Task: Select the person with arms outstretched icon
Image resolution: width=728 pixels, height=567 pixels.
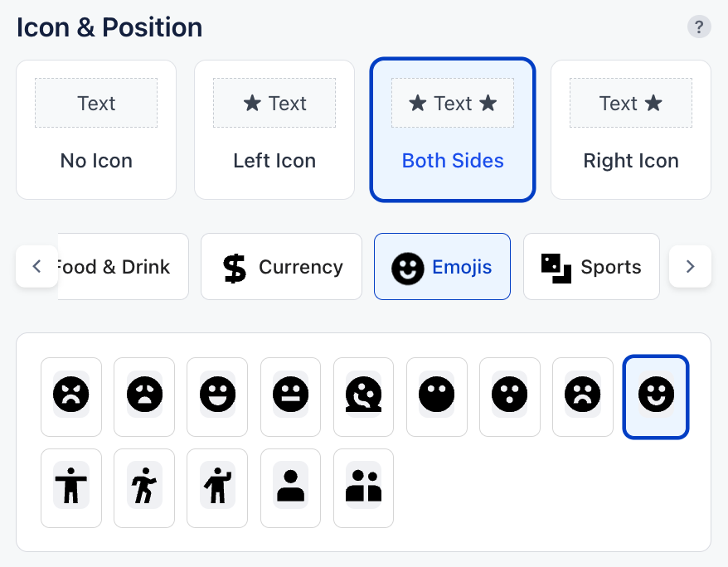Action: (71, 488)
